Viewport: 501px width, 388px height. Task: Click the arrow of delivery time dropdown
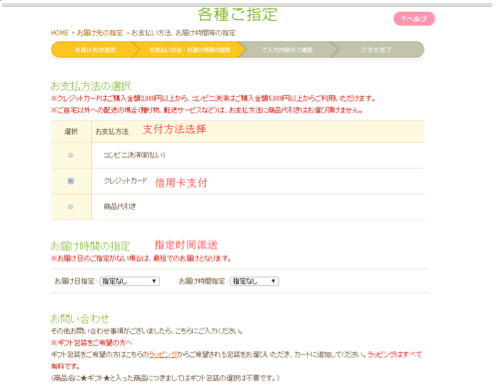(x=273, y=281)
